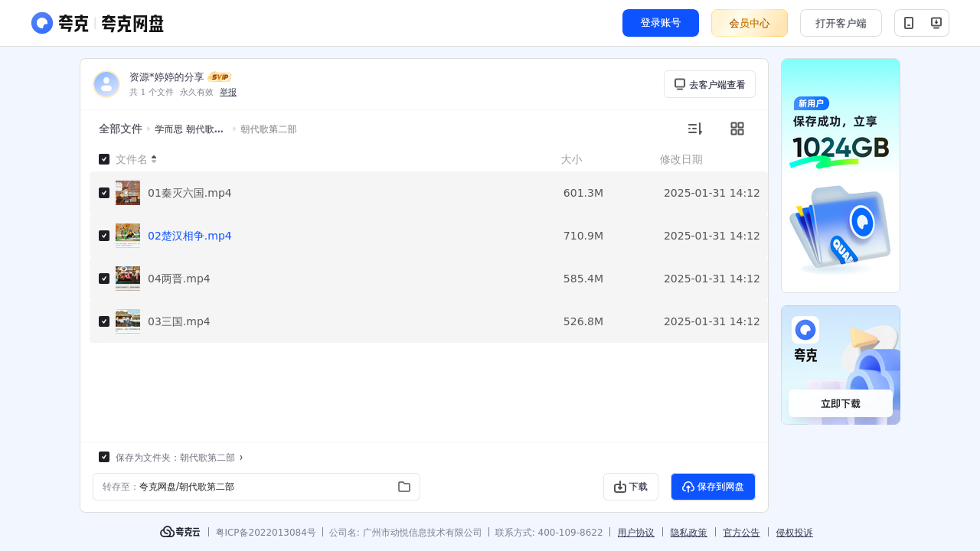Open the 侵权投诉 link

[795, 532]
